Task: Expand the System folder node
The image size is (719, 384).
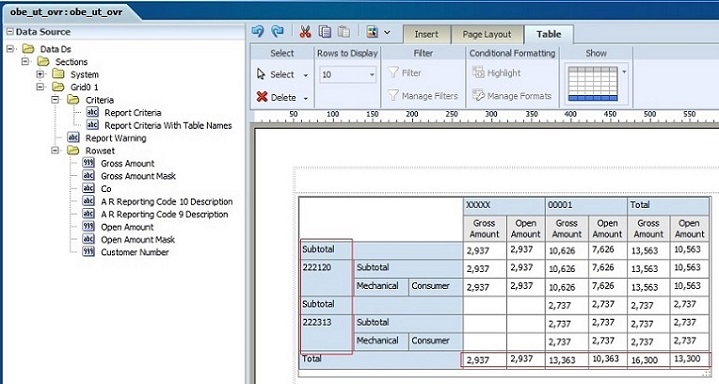Action: [x=40, y=74]
